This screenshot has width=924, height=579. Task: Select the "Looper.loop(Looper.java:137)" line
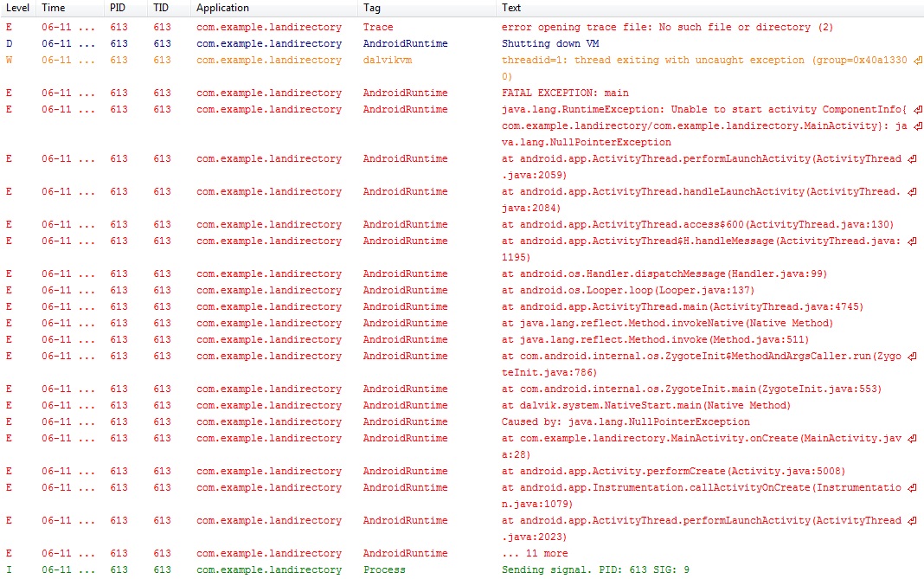click(x=627, y=291)
